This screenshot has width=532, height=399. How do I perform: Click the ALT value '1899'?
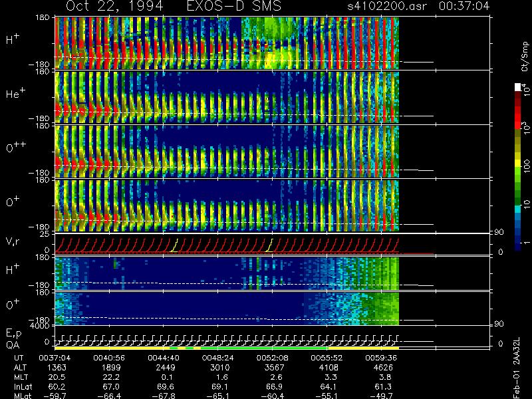(x=111, y=368)
